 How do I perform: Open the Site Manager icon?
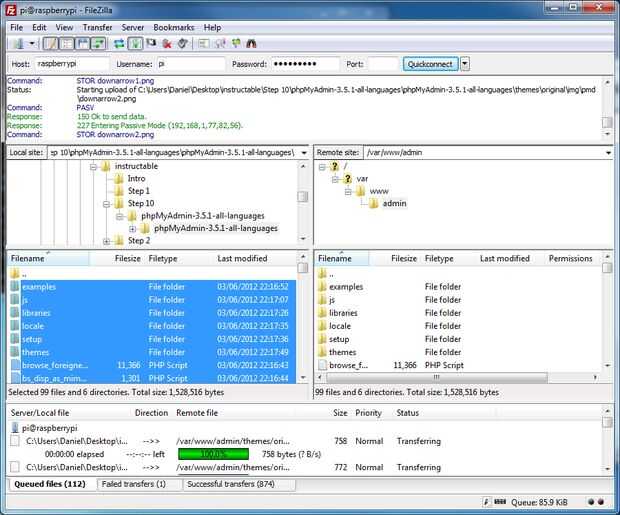click(18, 44)
